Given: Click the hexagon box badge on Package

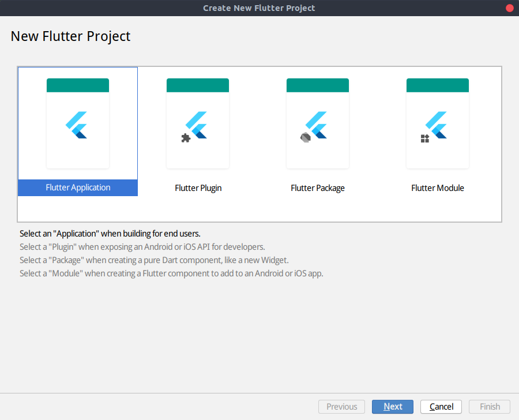Looking at the screenshot, I should [306, 137].
